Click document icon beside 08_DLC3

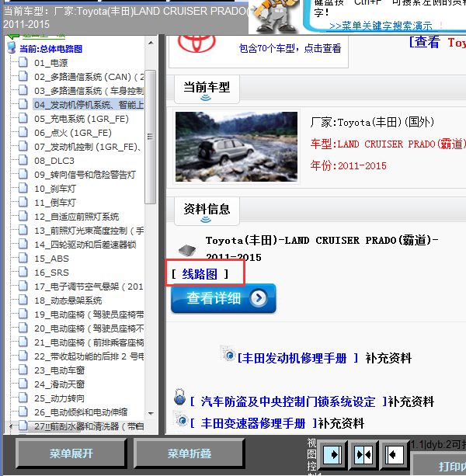pos(23,160)
